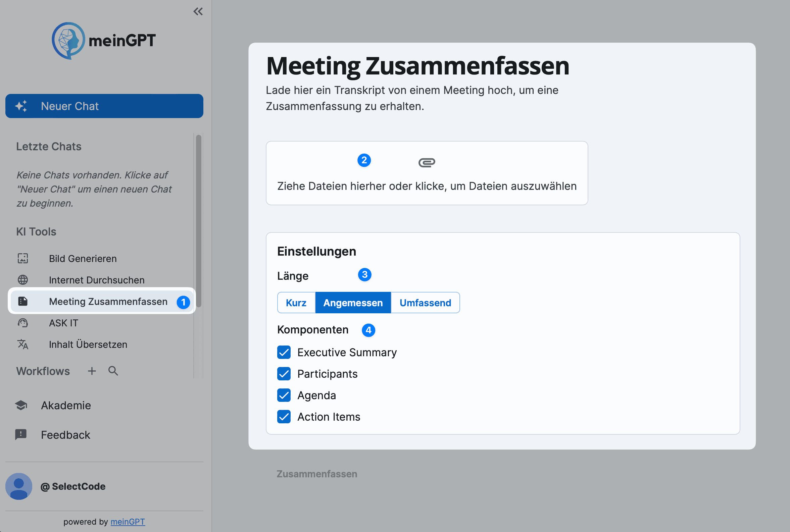
Task: Create a new workflow with the plus icon
Action: click(91, 371)
